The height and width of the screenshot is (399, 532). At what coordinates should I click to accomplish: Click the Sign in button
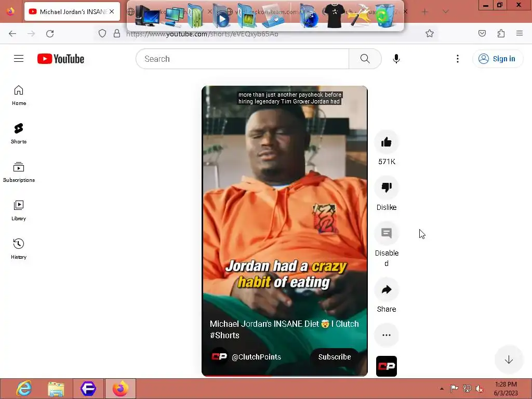coord(497,59)
